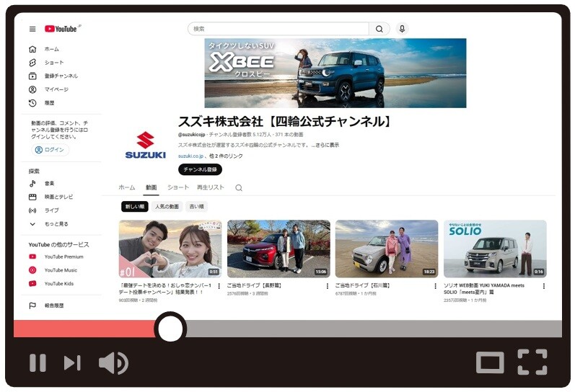575x392 pixels.
Task: Select the 人気の動画 sort chip
Action: click(x=167, y=207)
